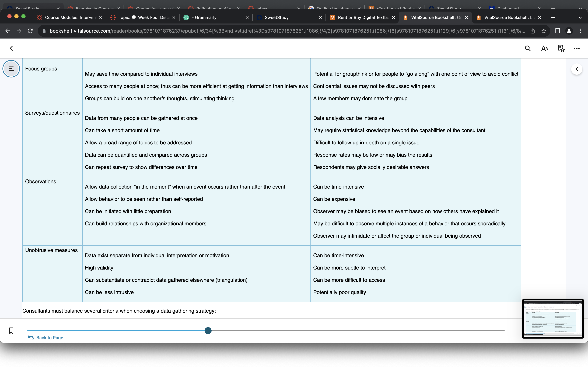Click 'Consultants must balance several criteria' sentence
Screen dimensions: 588x368
119,311
